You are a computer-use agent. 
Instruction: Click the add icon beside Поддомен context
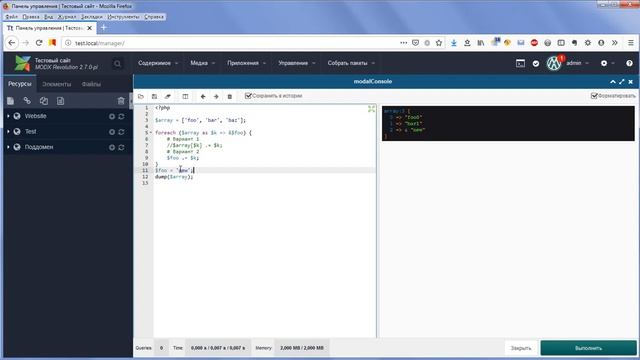pyautogui.click(x=112, y=147)
